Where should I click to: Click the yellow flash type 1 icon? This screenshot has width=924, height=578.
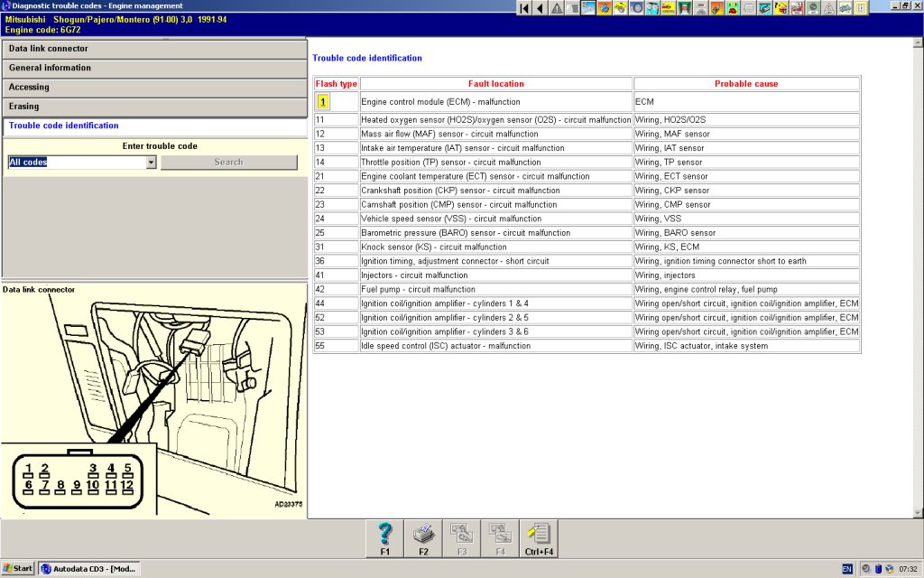coord(323,102)
